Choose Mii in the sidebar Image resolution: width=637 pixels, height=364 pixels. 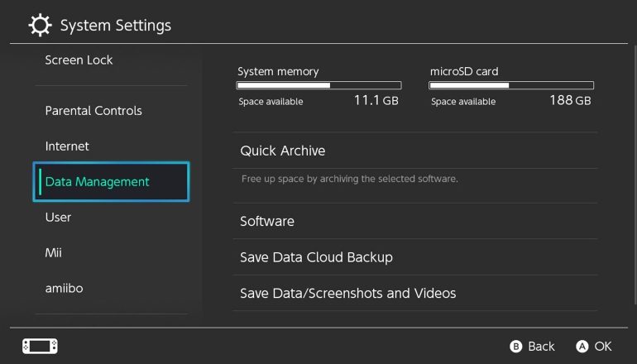pos(53,253)
